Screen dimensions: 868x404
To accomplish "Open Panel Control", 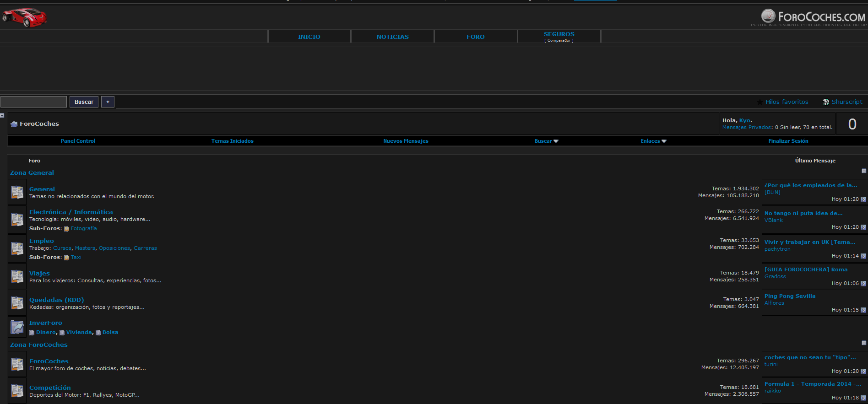I will coord(78,141).
